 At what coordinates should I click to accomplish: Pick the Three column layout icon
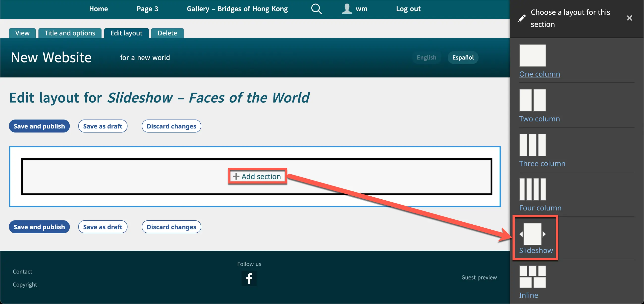(x=532, y=145)
